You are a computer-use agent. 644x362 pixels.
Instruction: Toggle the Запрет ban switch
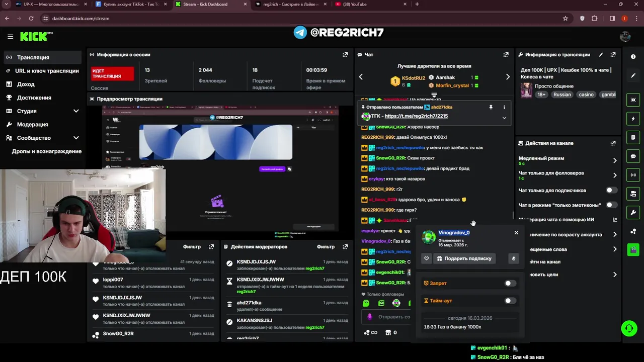click(x=510, y=284)
